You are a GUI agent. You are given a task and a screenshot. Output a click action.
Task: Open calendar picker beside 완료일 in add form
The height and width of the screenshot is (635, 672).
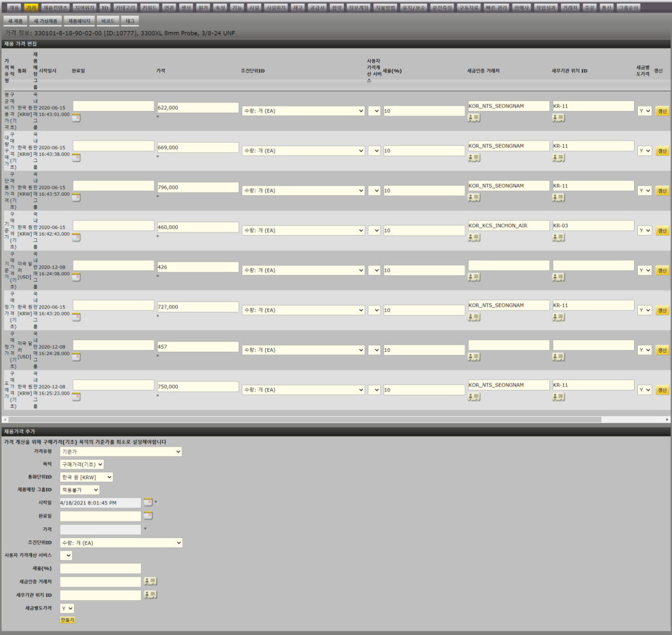[148, 516]
